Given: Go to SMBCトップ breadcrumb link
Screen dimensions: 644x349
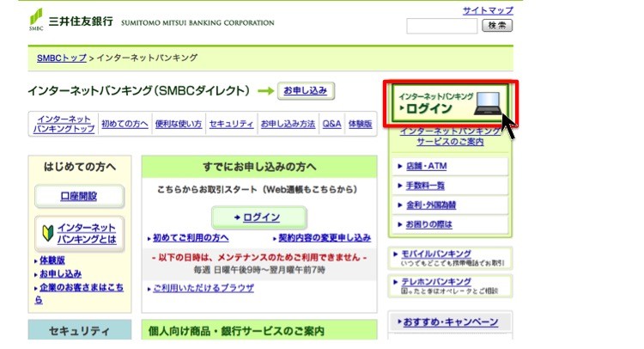Looking at the screenshot, I should 62,58.
